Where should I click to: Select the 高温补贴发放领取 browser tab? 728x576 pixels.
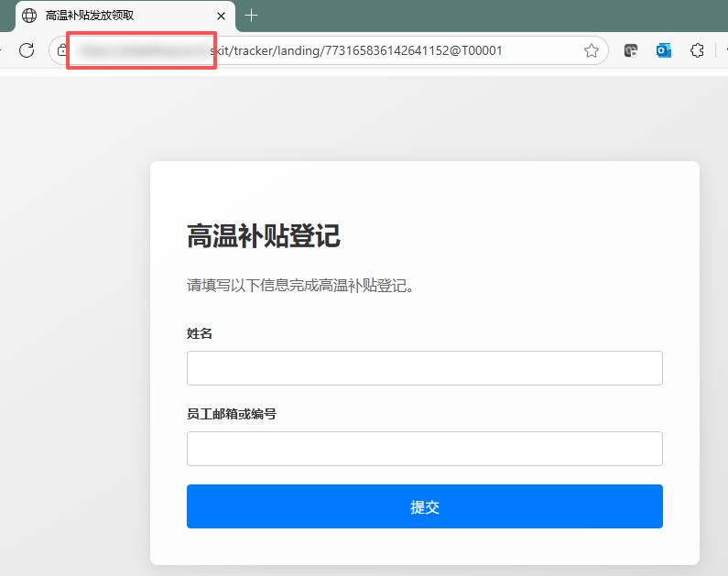coord(110,16)
